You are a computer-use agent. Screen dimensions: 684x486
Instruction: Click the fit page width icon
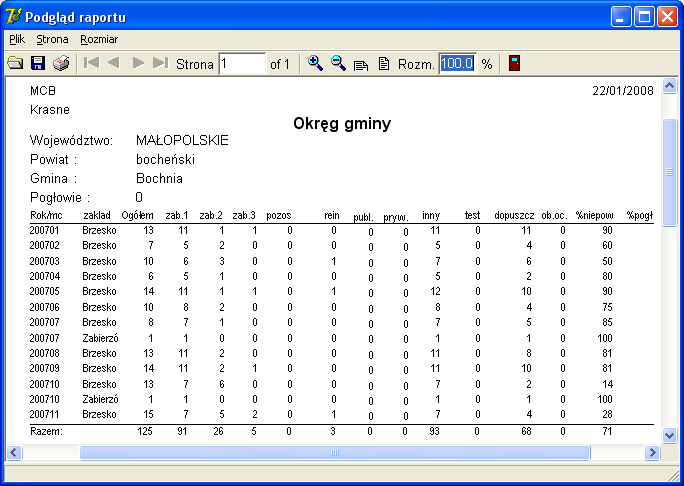(361, 65)
